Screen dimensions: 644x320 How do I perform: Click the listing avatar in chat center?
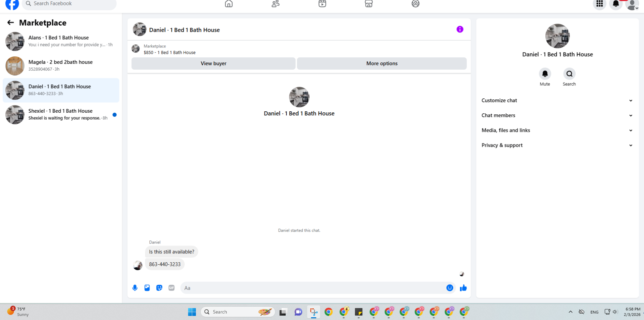point(299,97)
